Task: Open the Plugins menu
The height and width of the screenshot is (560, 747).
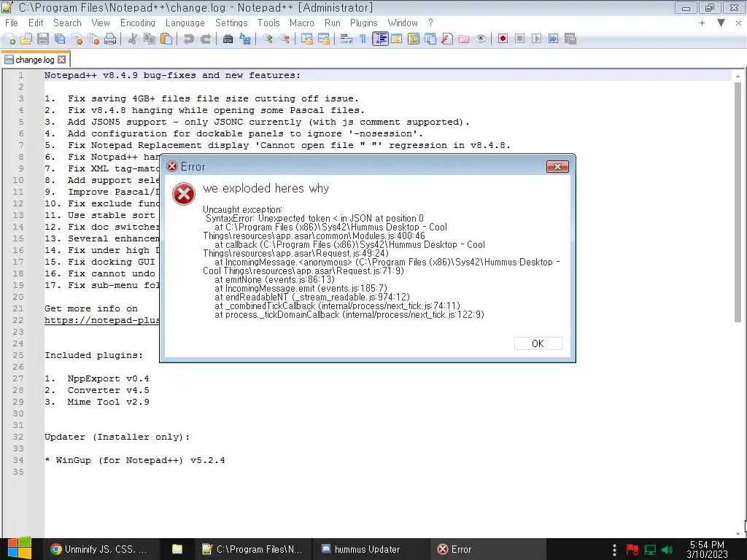Action: point(363,23)
